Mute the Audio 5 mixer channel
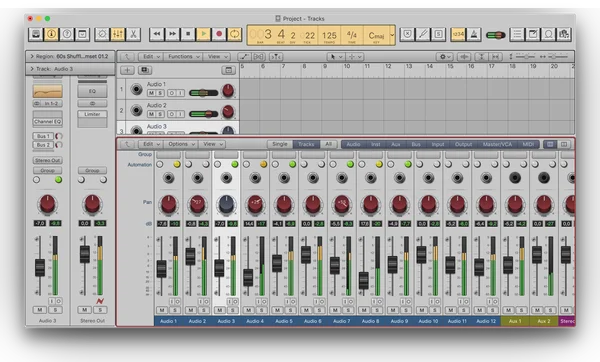 [277, 310]
